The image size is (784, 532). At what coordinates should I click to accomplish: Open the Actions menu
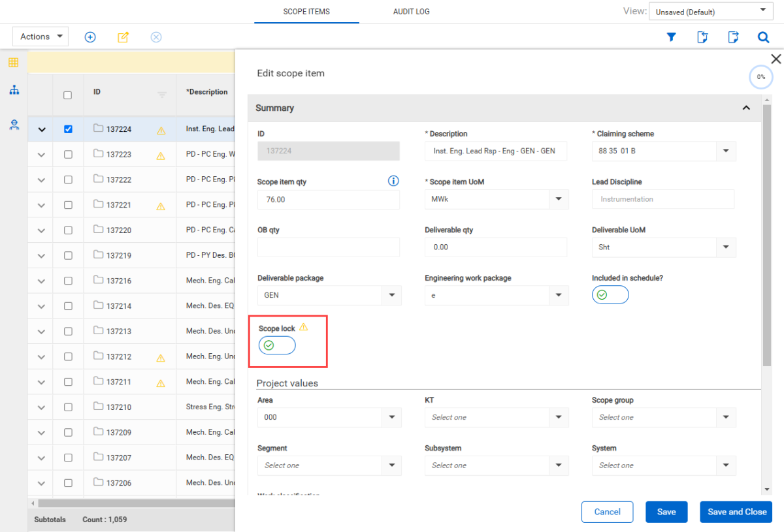(41, 37)
